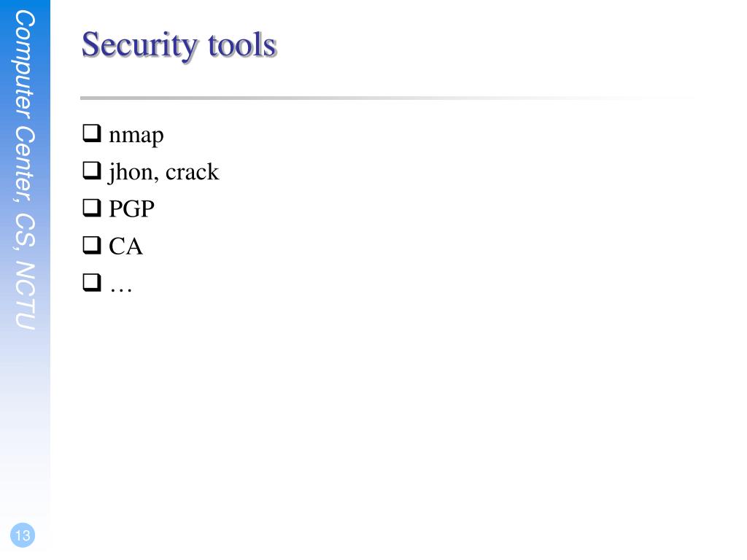The height and width of the screenshot is (560, 747).
Task: Click the checkbox bullet beside jhon, crack
Action: click(92, 171)
